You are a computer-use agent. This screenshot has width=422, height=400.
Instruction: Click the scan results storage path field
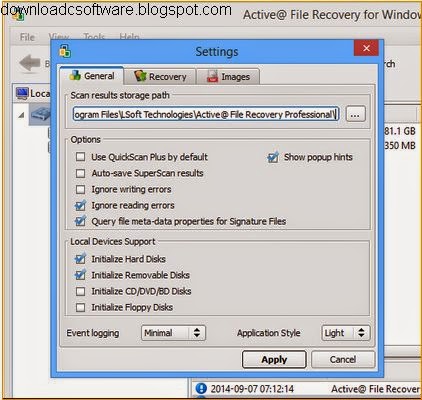pyautogui.click(x=206, y=114)
